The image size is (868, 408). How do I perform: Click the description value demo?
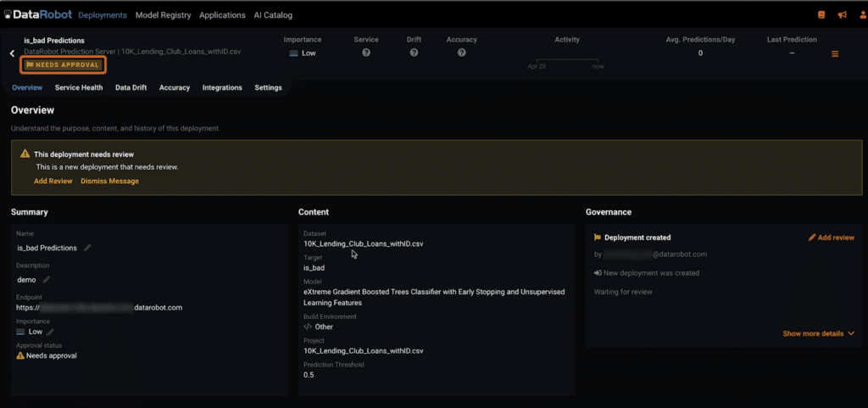pos(26,280)
